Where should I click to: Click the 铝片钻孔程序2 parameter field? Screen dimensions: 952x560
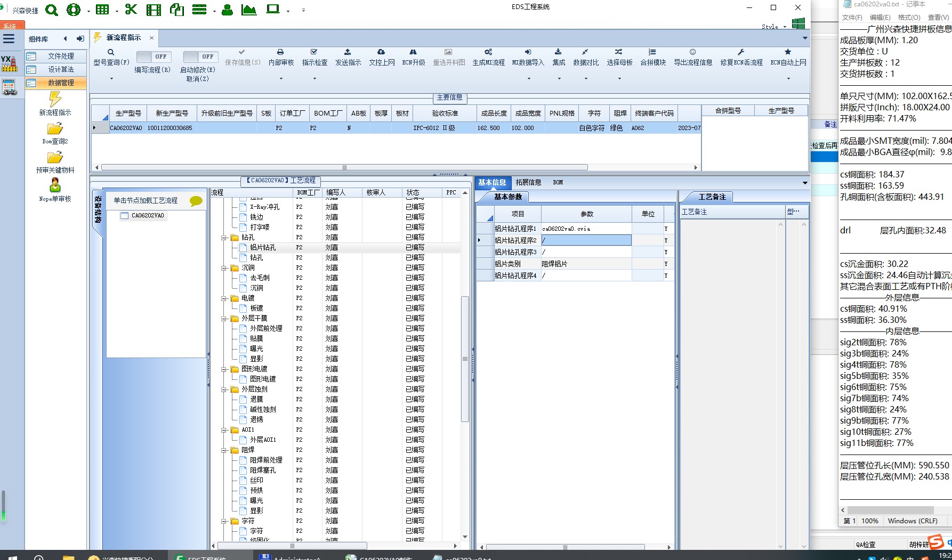pos(586,240)
